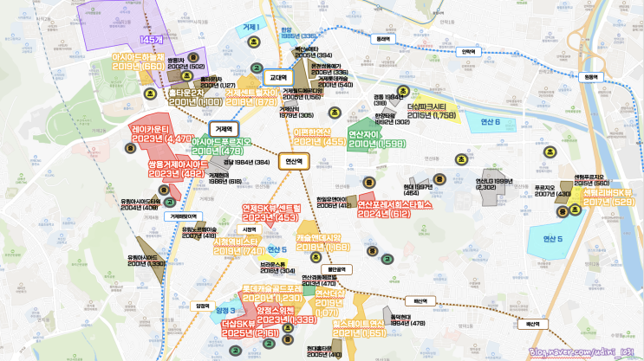Screen dimensions: 644x361
Task: Click the purple 145개 area label
Action: coord(151,39)
